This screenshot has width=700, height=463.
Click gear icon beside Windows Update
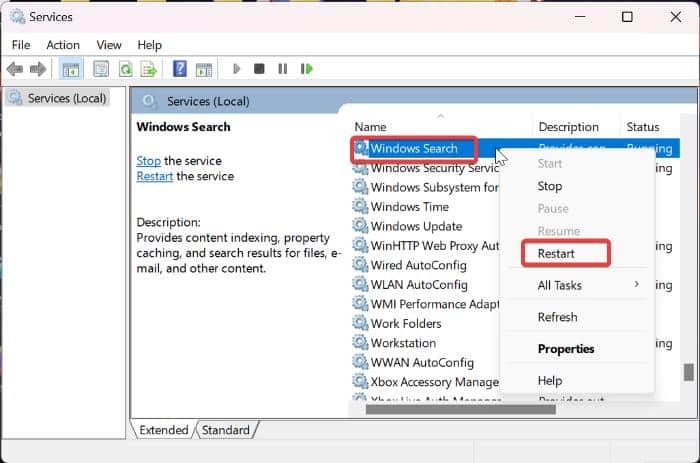pos(360,225)
